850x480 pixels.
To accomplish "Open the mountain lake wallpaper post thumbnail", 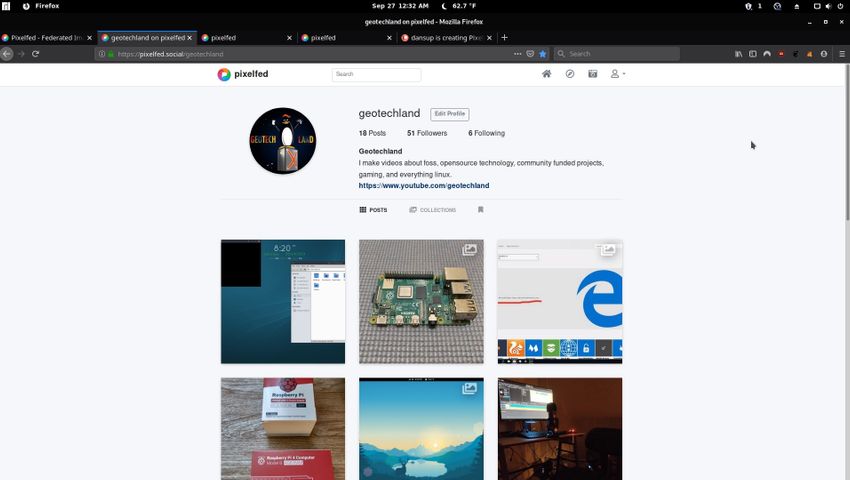I will [x=421, y=429].
